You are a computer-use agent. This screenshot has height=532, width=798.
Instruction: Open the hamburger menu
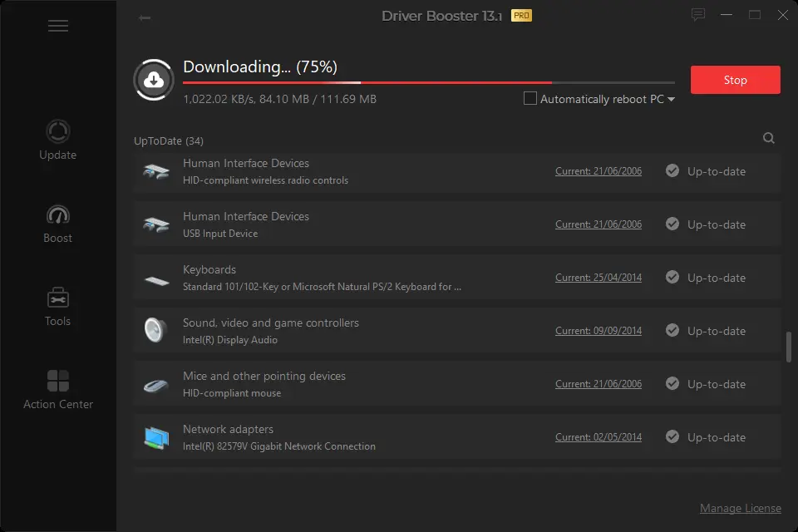pyautogui.click(x=58, y=26)
